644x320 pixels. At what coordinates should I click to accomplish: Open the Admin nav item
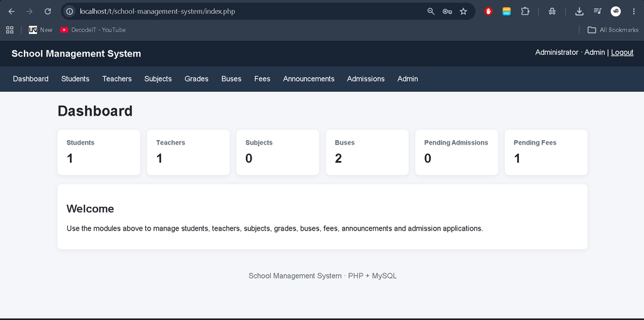(x=408, y=79)
